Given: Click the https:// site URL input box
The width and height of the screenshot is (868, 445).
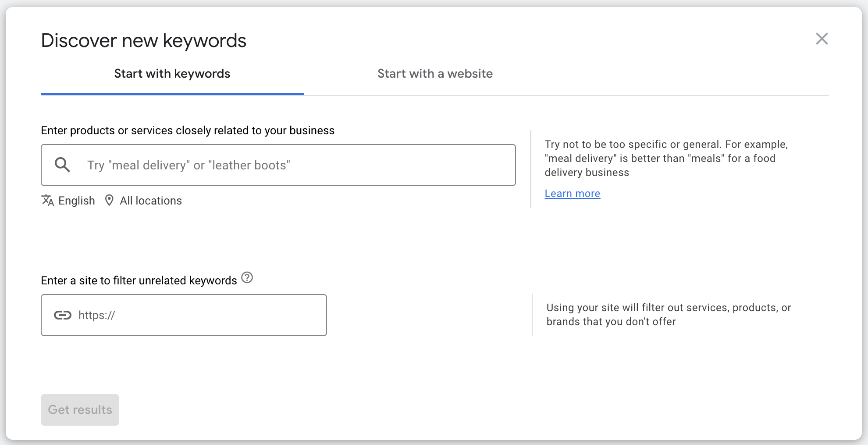Looking at the screenshot, I should click(x=184, y=315).
